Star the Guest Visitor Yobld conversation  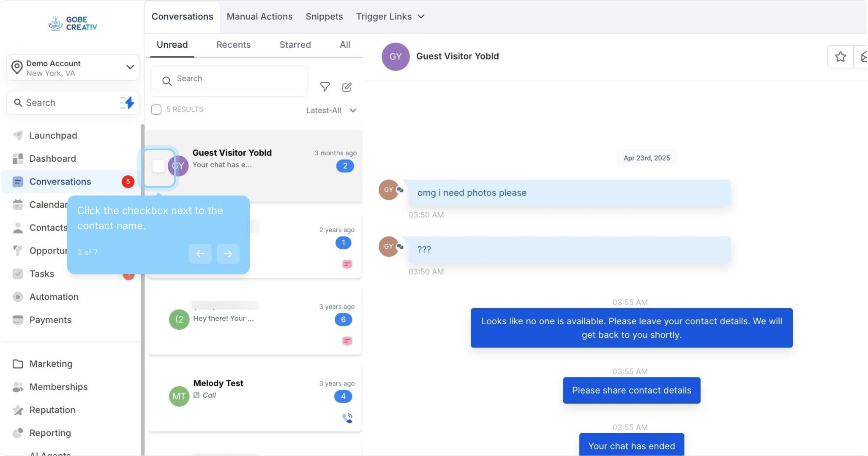point(840,57)
